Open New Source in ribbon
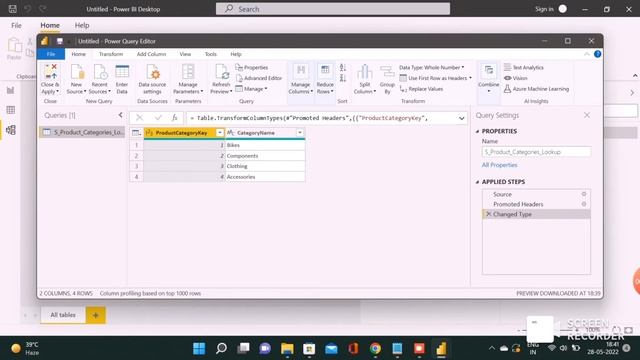 pos(76,80)
